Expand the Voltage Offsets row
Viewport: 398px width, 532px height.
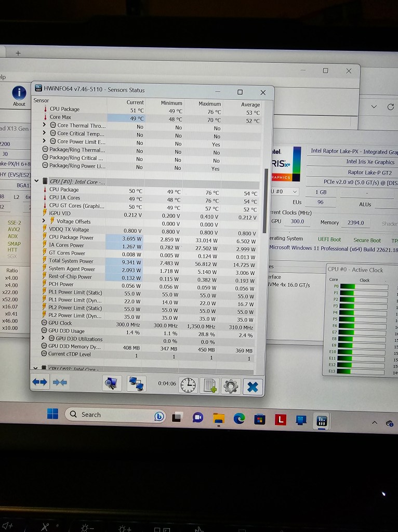[45, 221]
